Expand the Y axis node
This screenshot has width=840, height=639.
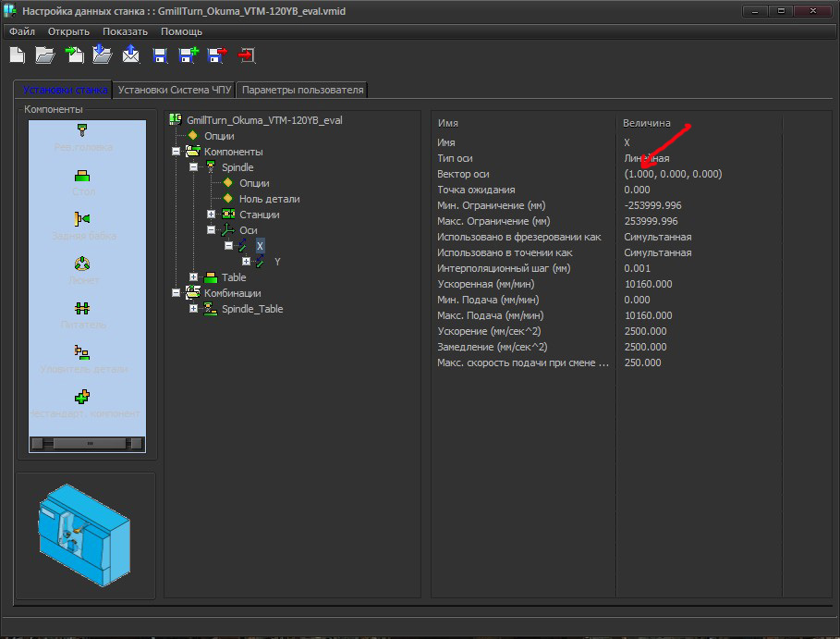(x=246, y=262)
